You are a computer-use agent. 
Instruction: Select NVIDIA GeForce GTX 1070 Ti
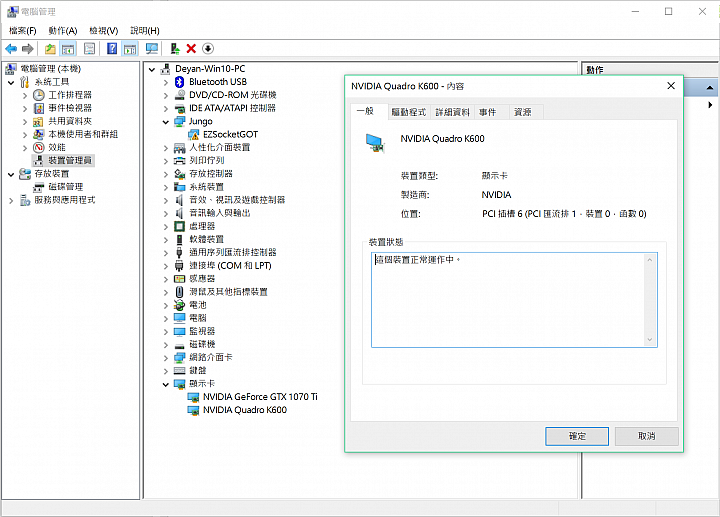click(x=260, y=397)
